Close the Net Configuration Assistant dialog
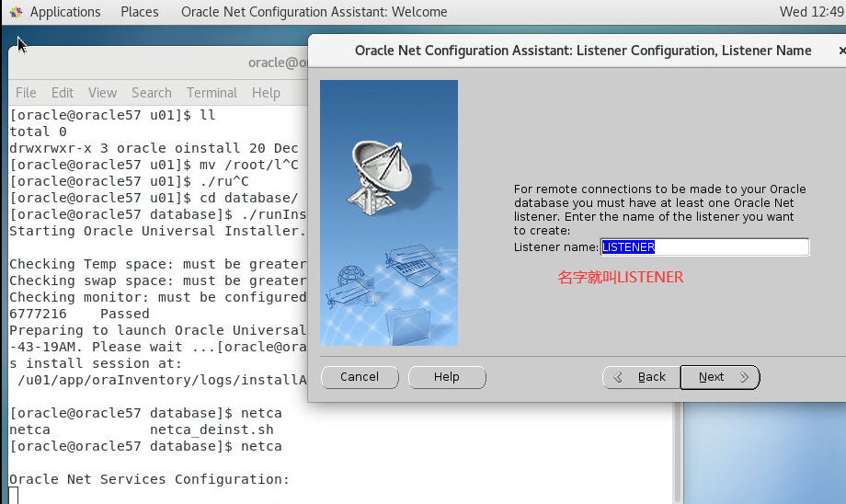This screenshot has height=504, width=846. point(841,51)
